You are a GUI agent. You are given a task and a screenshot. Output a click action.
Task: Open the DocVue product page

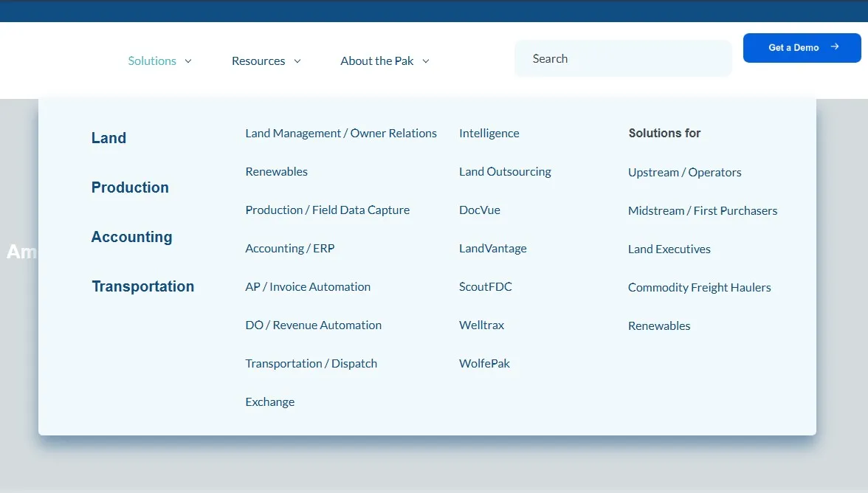click(x=480, y=210)
